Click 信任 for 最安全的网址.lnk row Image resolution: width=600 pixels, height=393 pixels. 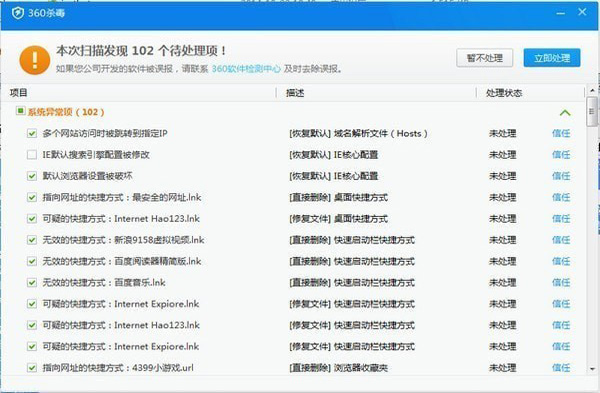(x=561, y=197)
